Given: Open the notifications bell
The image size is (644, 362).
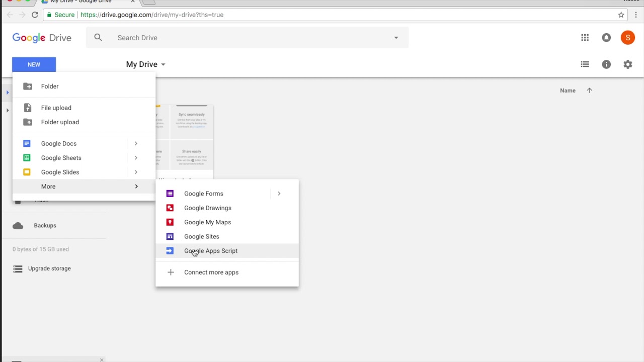Looking at the screenshot, I should pos(606,38).
